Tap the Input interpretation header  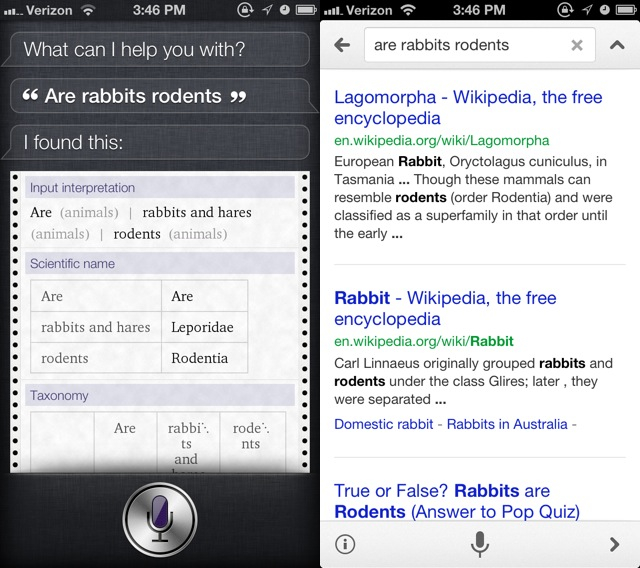click(x=160, y=187)
